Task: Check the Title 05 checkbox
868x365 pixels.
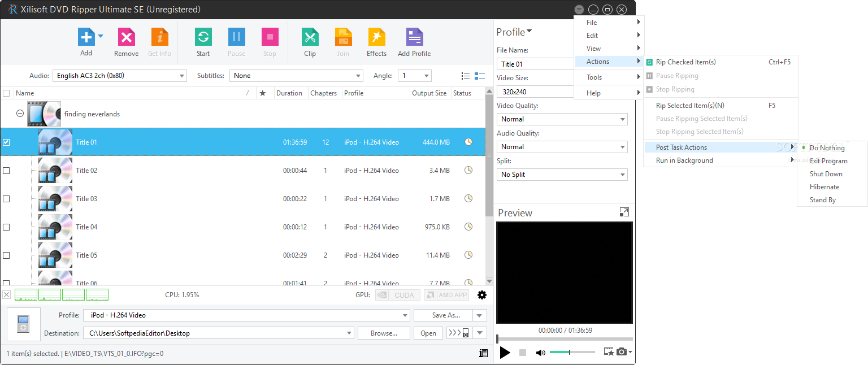Action: point(6,255)
